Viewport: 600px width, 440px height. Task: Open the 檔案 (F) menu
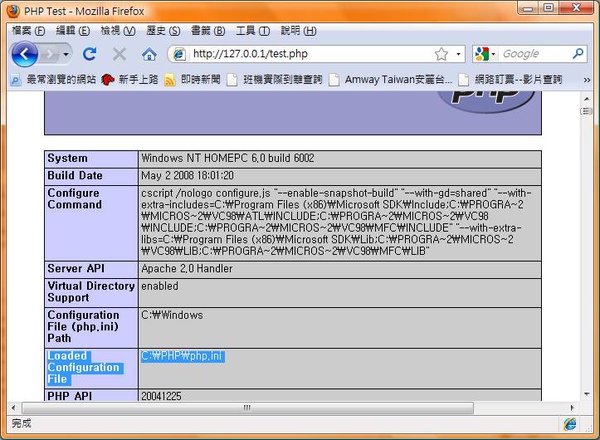(x=28, y=31)
